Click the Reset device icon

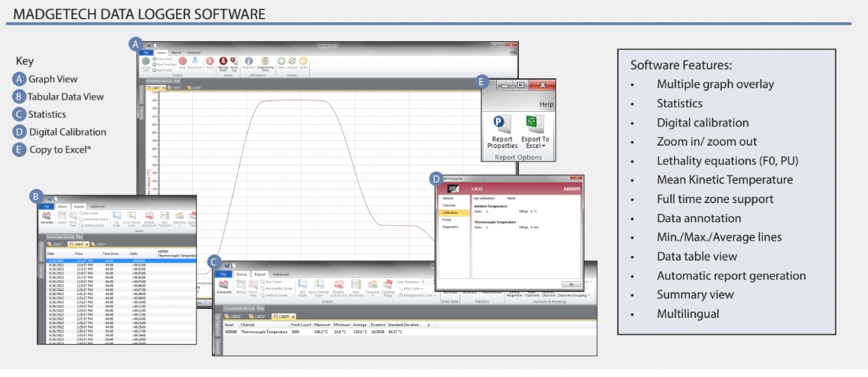click(x=210, y=63)
